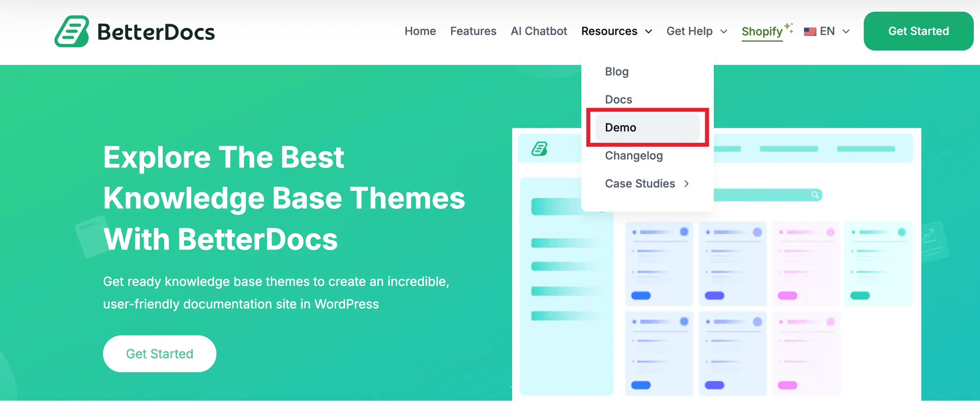Screen dimensions: 980x403
Task: Open the Home nav link
Action: tap(420, 31)
